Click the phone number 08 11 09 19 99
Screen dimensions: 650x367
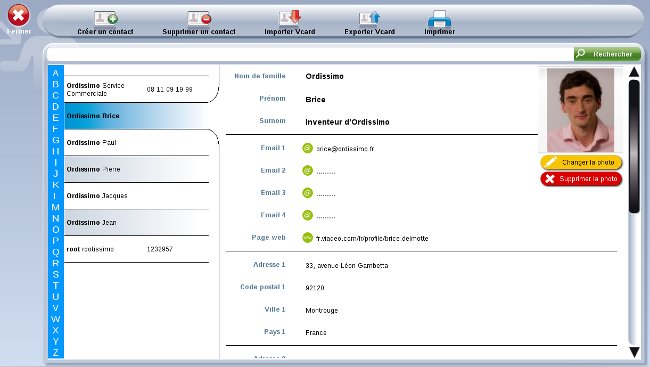(170, 89)
